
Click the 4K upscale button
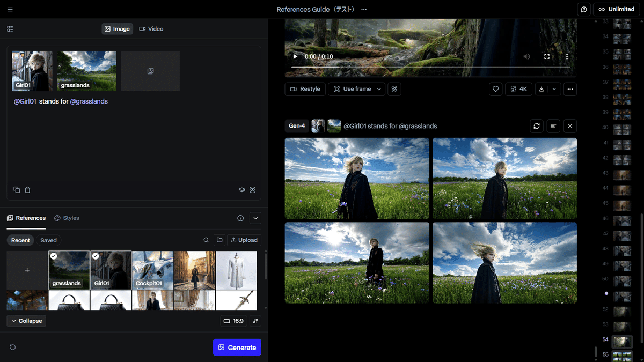tap(518, 89)
